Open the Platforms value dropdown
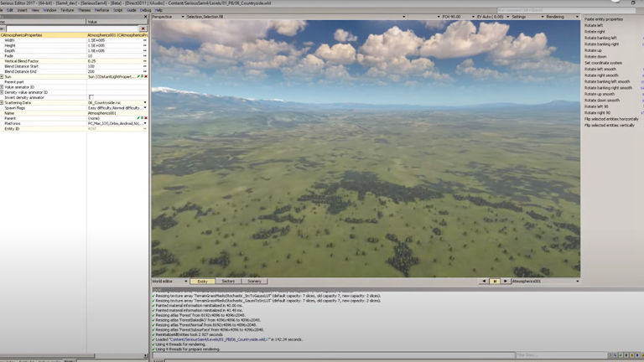Viewport: 644px width, 362px height. (145, 123)
